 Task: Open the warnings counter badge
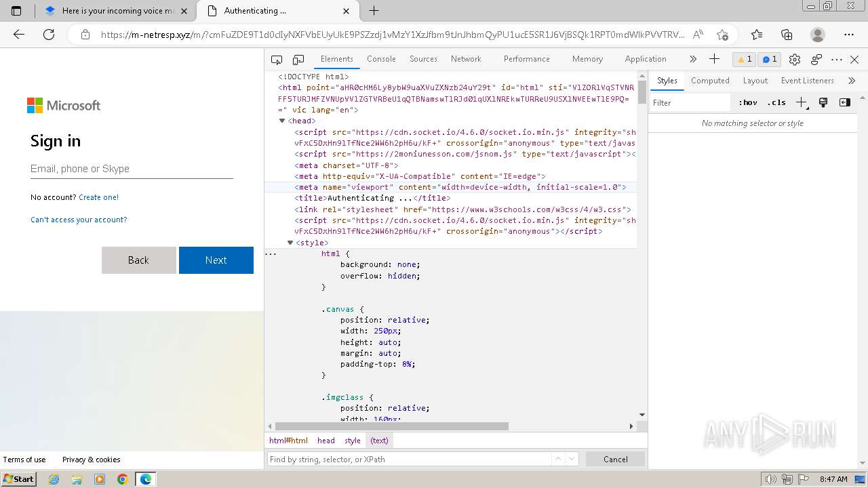(x=745, y=60)
